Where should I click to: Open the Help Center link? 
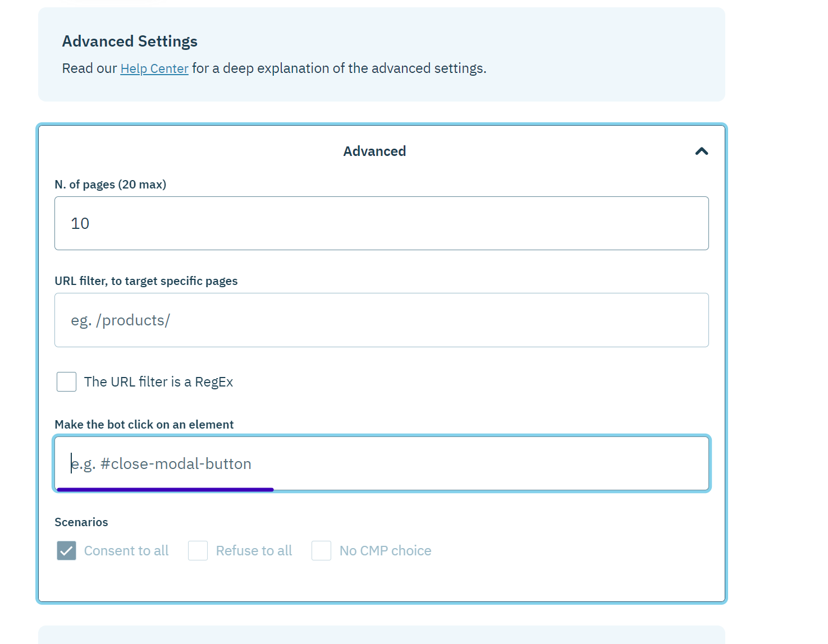tap(154, 68)
